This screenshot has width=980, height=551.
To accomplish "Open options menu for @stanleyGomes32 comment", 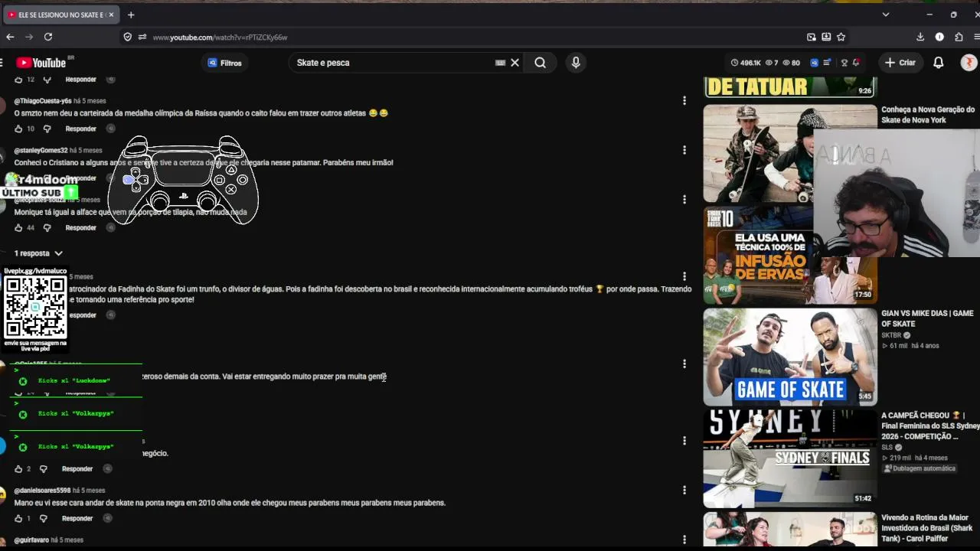I will [684, 150].
